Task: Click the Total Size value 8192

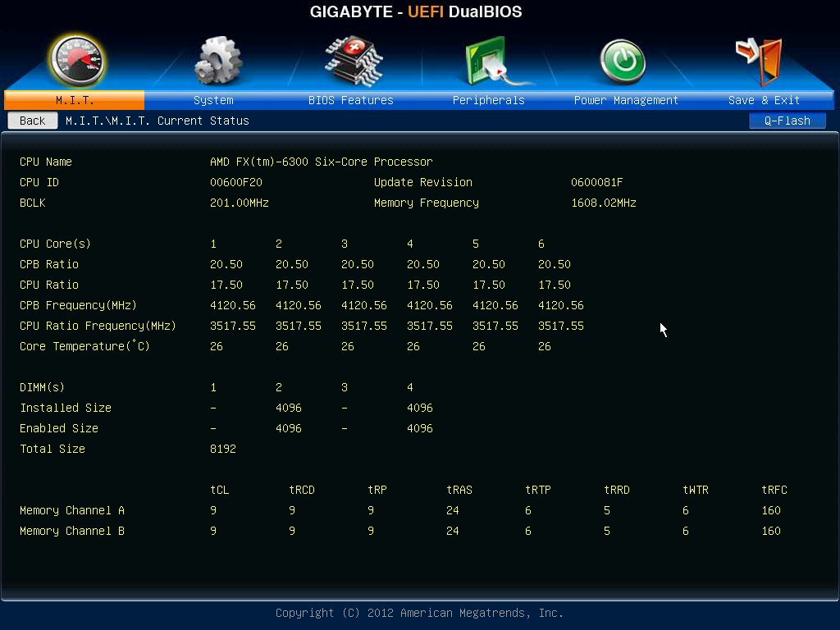Action: pyautogui.click(x=223, y=449)
